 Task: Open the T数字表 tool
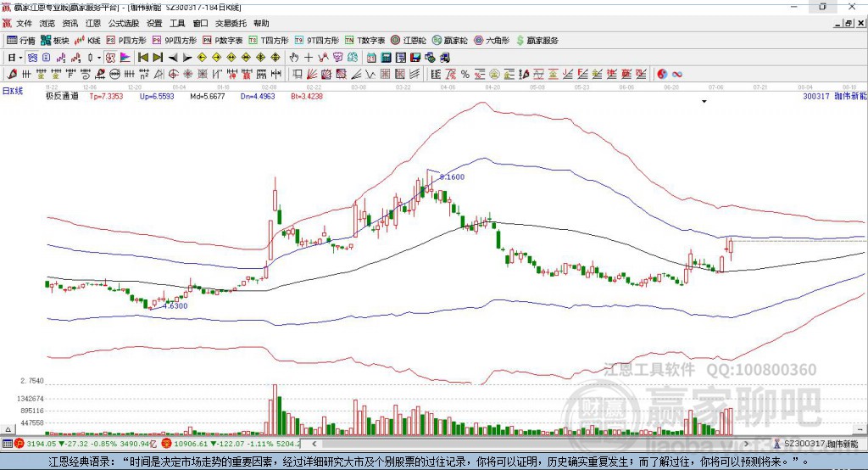click(364, 41)
